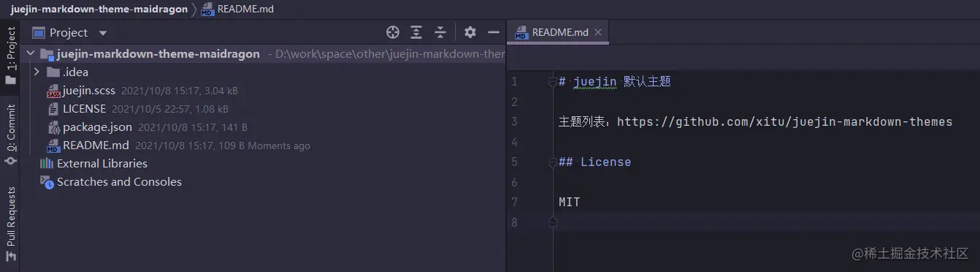Click the locate/select opened file icon
The image size is (980, 272).
point(393,32)
